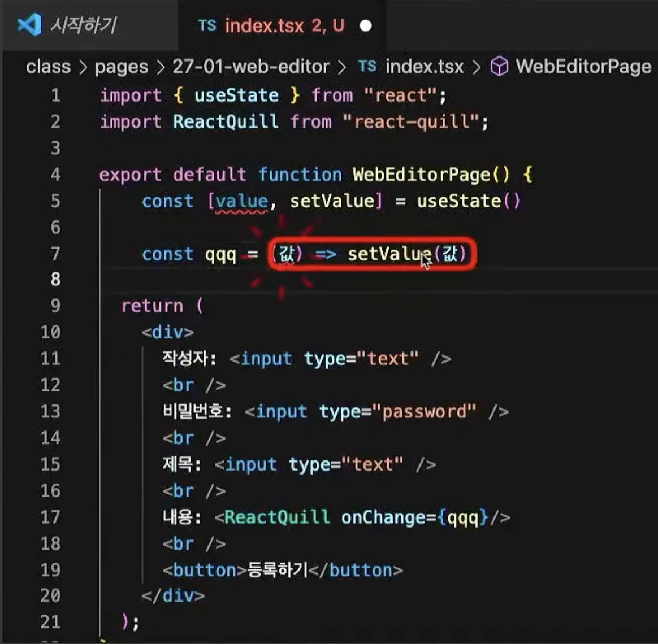Image resolution: width=658 pixels, height=644 pixels.
Task: Click line number 8 in the gutter
Action: [x=55, y=279]
